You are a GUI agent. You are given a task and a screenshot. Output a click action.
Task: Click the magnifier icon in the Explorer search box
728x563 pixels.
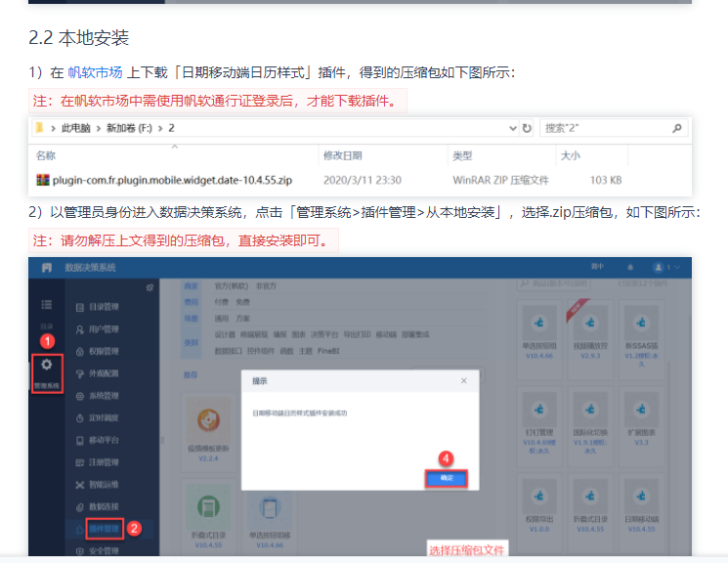tap(677, 128)
